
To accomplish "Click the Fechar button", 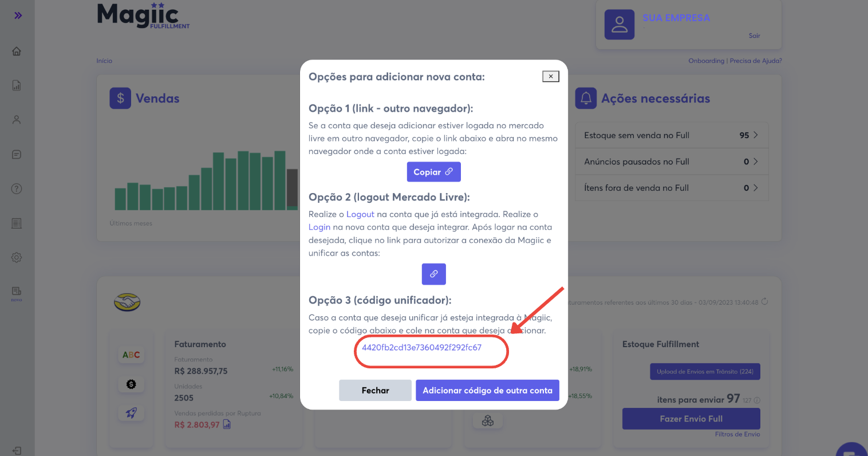I will [x=375, y=390].
